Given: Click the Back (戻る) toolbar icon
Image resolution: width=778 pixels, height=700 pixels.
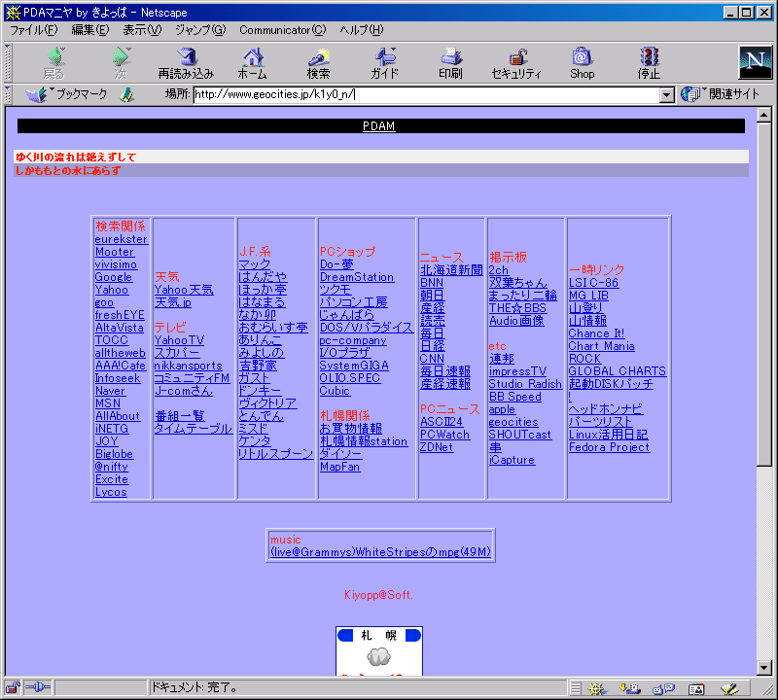Looking at the screenshot, I should pos(55,62).
